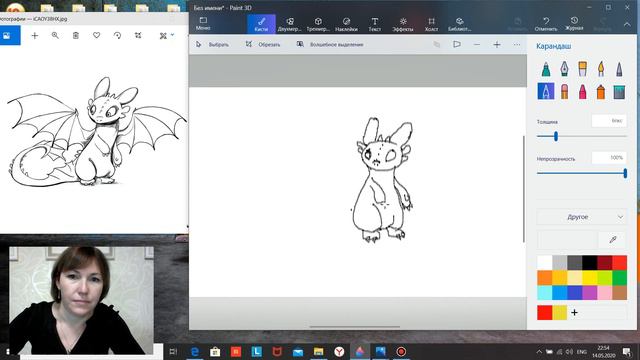Open the Библиотека 3D library tab

pos(460,24)
